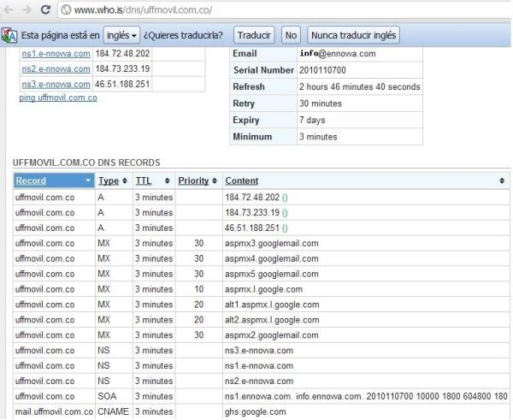Select aspmx4.googlemail.com MX content
513x420 pixels.
(x=272, y=259)
